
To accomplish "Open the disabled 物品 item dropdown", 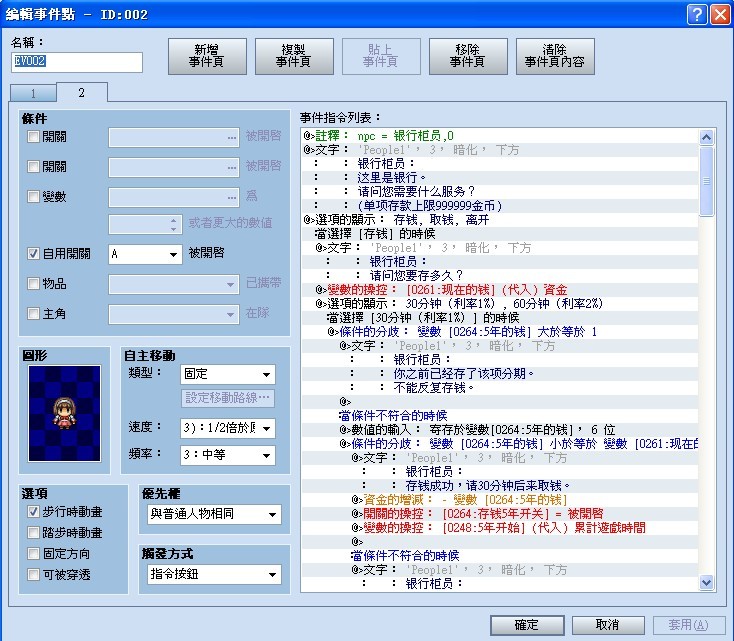I will (174, 284).
